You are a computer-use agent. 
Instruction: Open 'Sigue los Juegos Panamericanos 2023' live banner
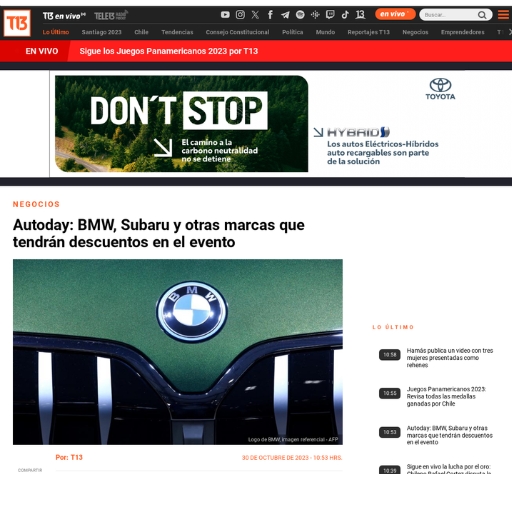click(169, 51)
